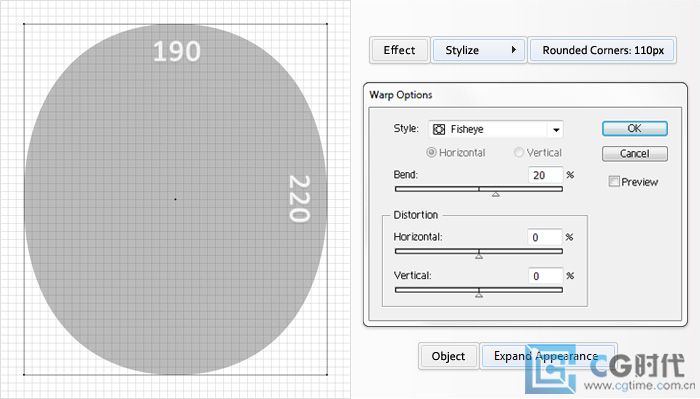Click the center point of the shape
The height and width of the screenshot is (399, 700).
[x=175, y=199]
